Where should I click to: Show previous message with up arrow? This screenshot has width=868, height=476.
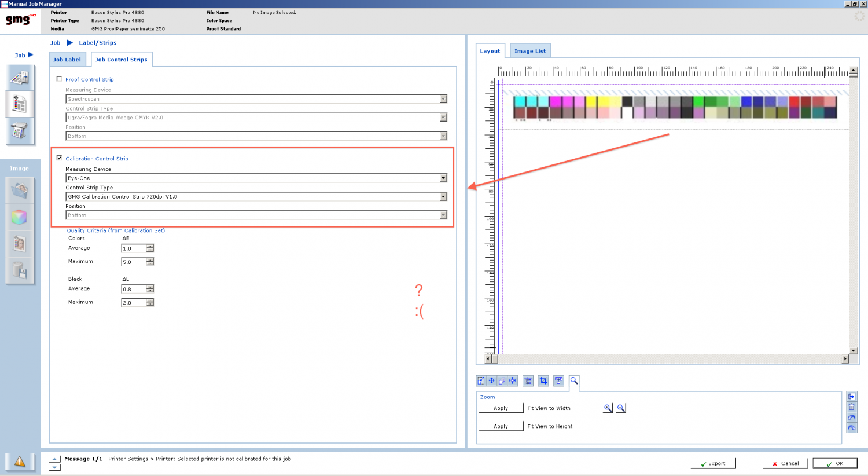(x=54, y=459)
